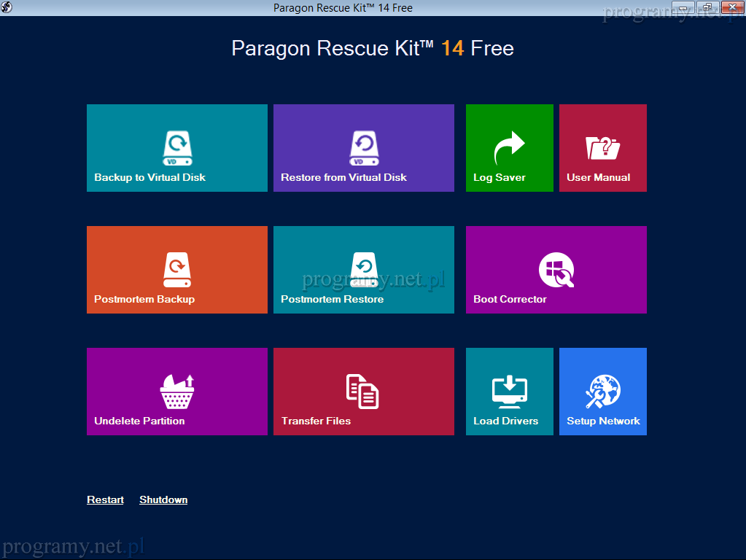Screen dimensions: 746x560
Task: Select the Postmortem Backup drive icon
Action: 177,270
